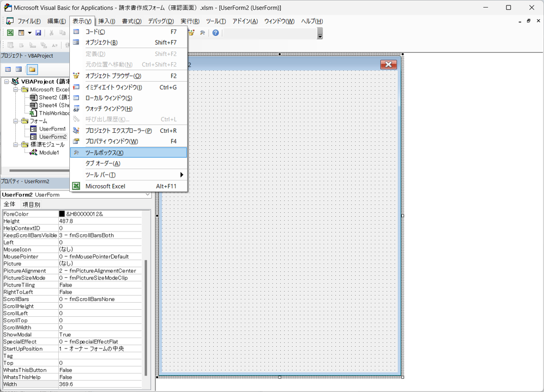Click the View Microsoft Excel toolbar icon
544x392 pixels.
tap(10, 33)
